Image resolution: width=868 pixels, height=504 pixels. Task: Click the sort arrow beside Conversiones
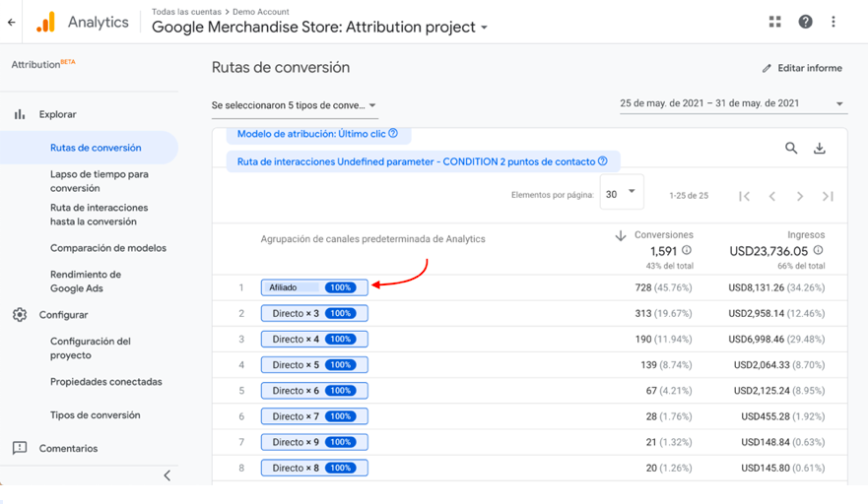click(621, 235)
